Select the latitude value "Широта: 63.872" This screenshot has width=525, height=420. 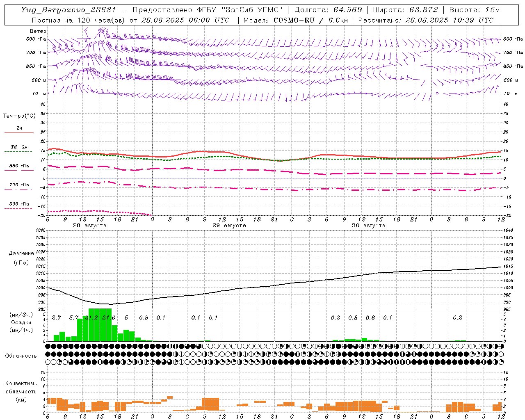(x=406, y=10)
